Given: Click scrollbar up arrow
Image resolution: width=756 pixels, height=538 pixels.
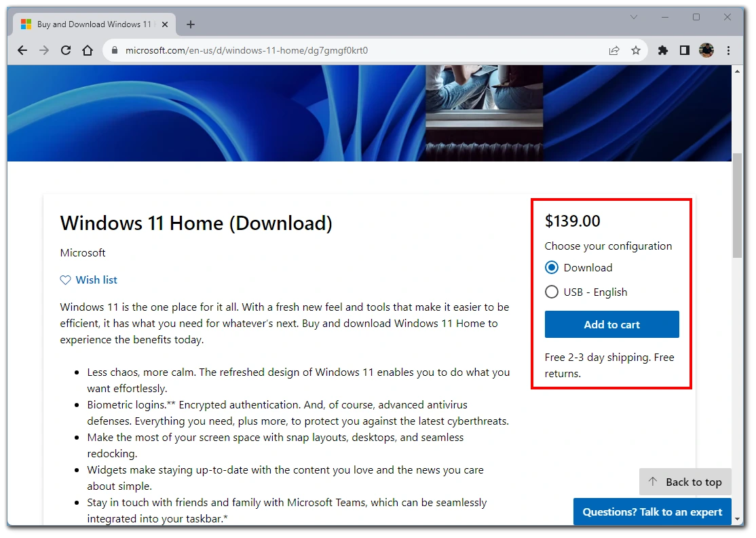Looking at the screenshot, I should pyautogui.click(x=737, y=71).
